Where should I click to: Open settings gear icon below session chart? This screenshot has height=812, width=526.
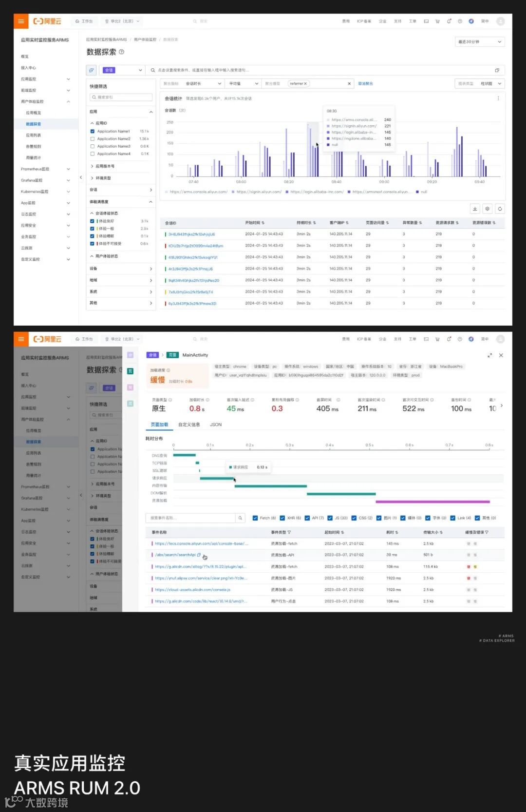pos(488,209)
